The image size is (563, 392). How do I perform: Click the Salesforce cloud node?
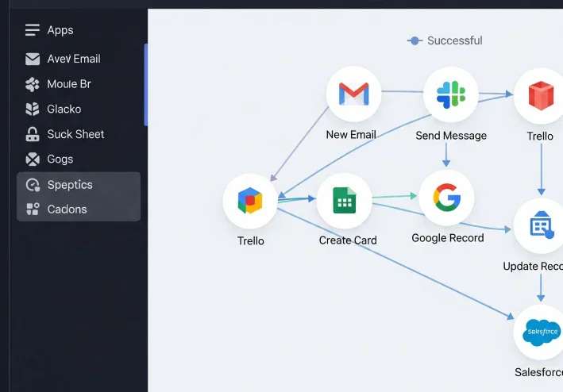(x=541, y=332)
